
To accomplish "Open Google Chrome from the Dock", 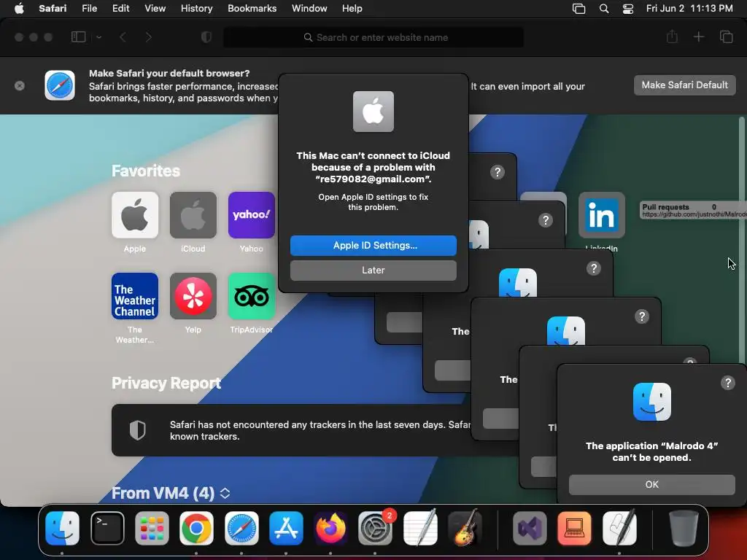I will pyautogui.click(x=196, y=528).
